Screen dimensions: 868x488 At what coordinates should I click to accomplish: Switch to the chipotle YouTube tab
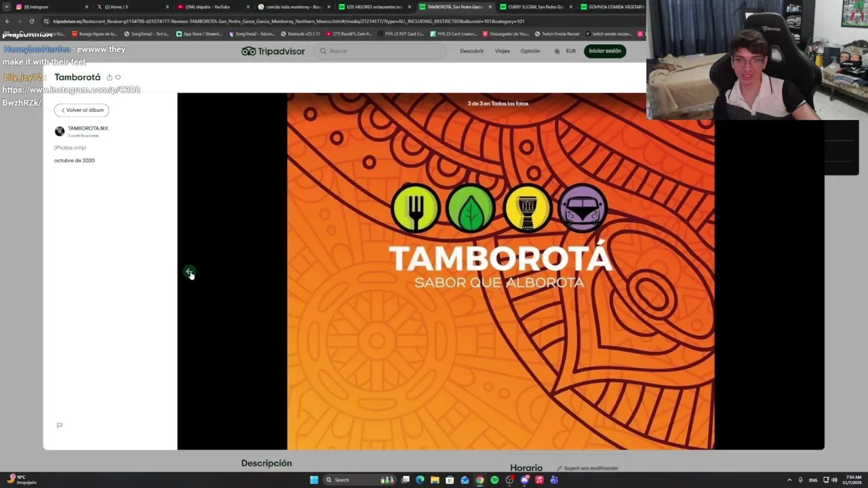[x=213, y=7]
